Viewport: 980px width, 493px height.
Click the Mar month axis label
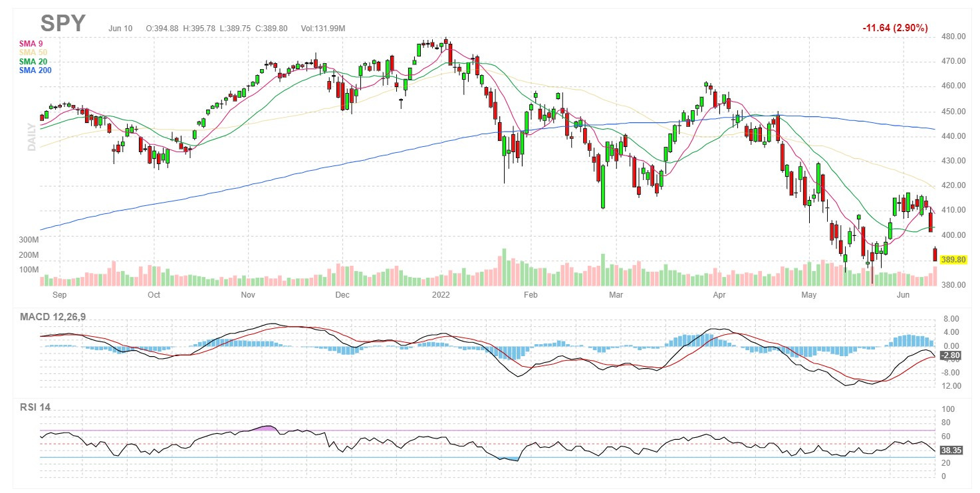(x=616, y=294)
